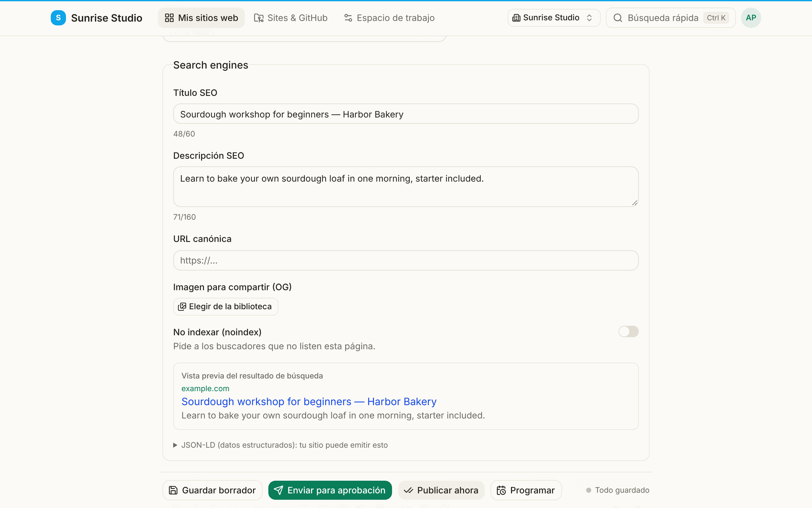Open the Mis sitios web tab
Viewport: 812px width, 508px height.
pyautogui.click(x=201, y=18)
